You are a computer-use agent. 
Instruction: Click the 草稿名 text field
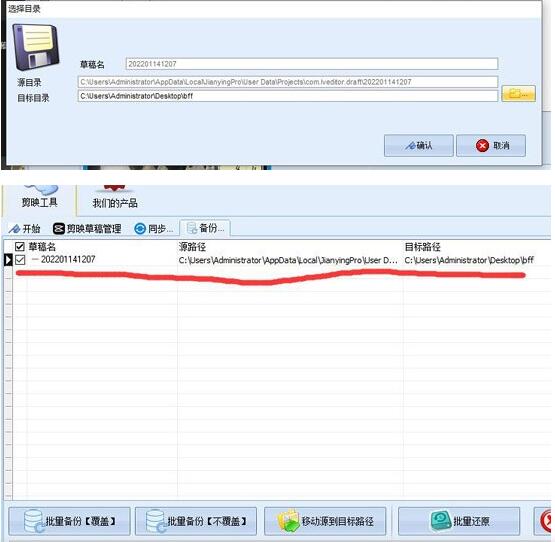coord(312,64)
